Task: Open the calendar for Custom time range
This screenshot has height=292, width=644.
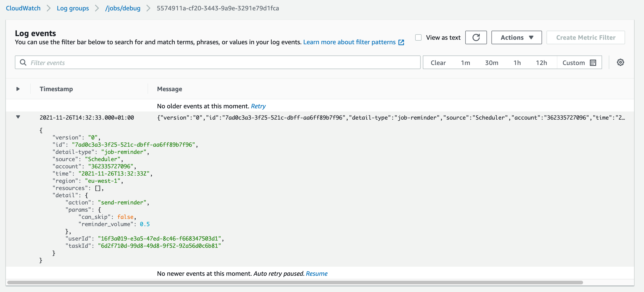Action: tap(593, 63)
